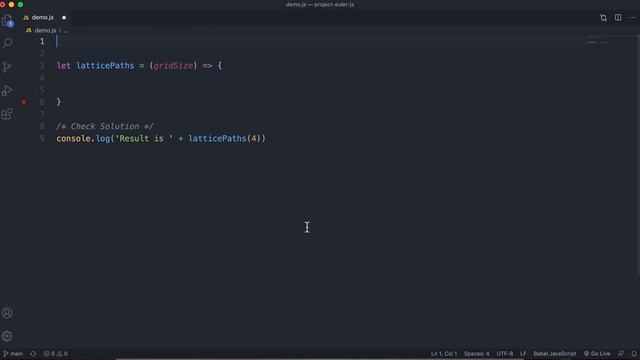Toggle the breakpoint on line 6
The height and width of the screenshot is (360, 640).
(x=24, y=102)
